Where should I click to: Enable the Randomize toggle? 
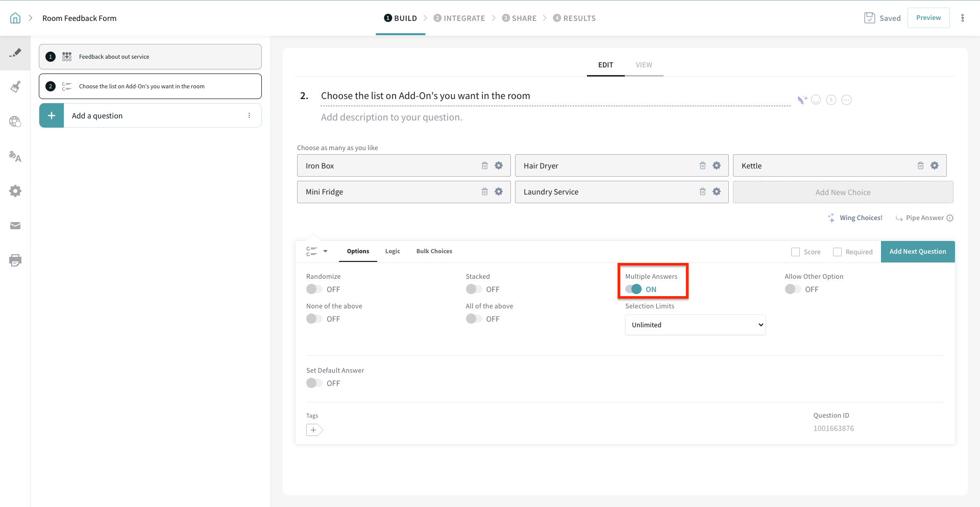(x=314, y=289)
